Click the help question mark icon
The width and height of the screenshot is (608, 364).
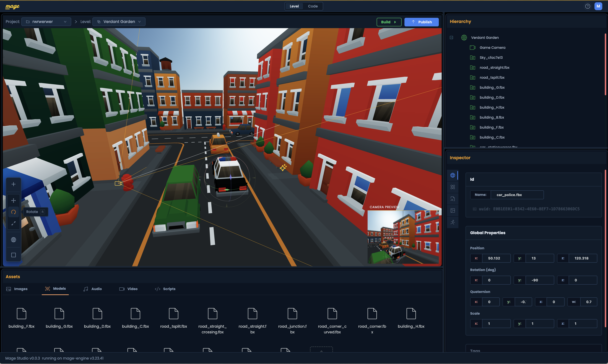[x=588, y=6]
